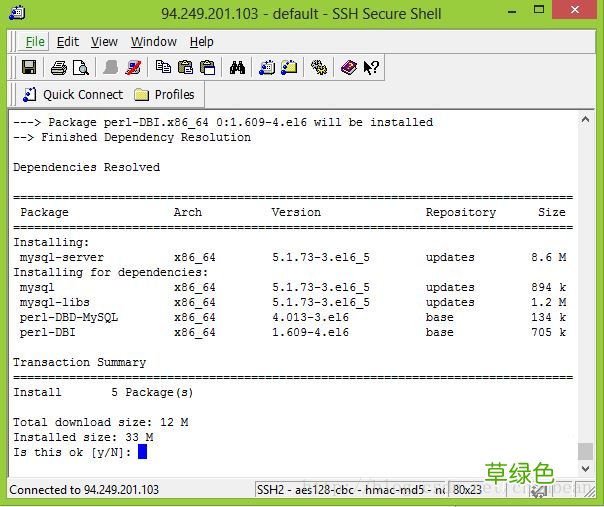The height and width of the screenshot is (507, 604).
Task: Open Print Preview icon
Action: tap(81, 68)
